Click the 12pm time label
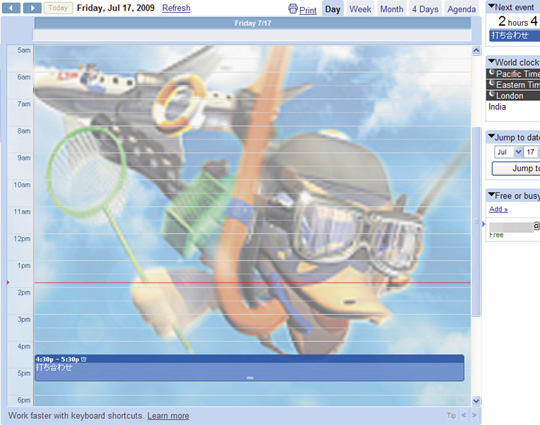 [x=22, y=239]
